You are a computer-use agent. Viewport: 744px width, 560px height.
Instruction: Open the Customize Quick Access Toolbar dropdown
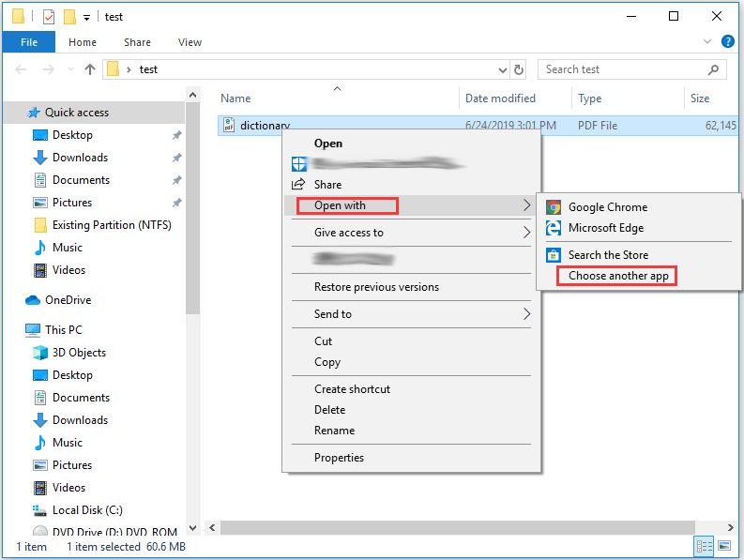click(x=87, y=18)
